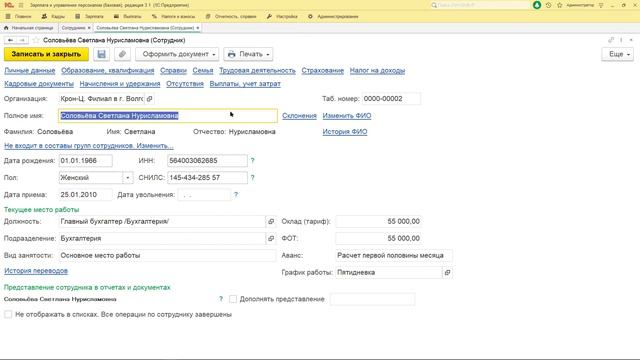The image size is (640, 360).
Task: Open История ФИО link
Action: (x=345, y=131)
